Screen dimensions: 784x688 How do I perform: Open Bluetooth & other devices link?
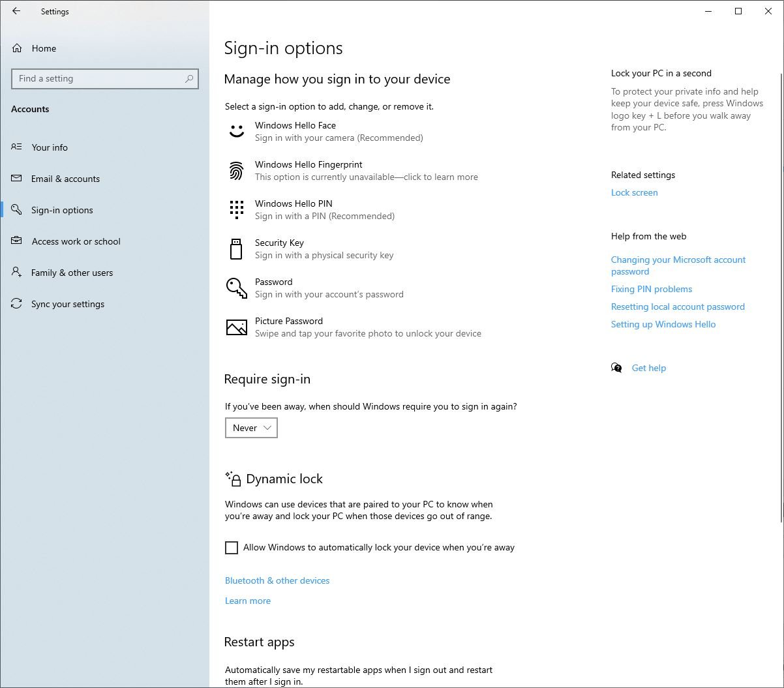coord(277,580)
